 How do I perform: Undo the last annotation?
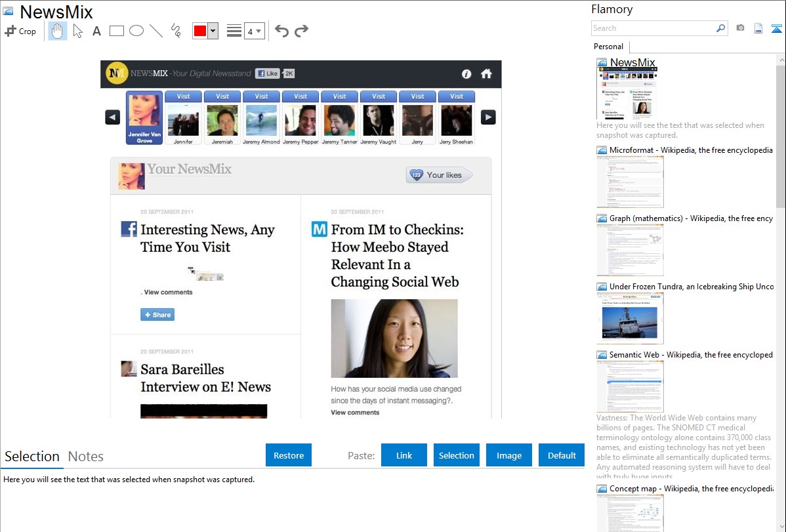point(281,31)
